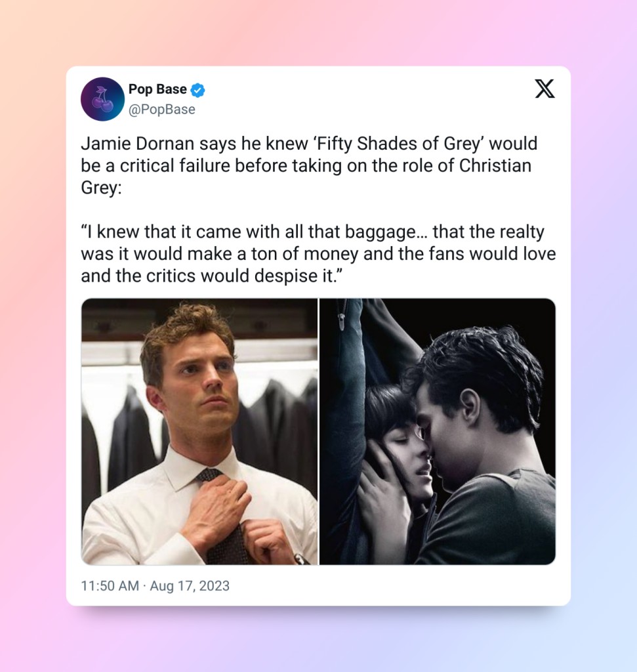
Task: Open the Pop Base cherry avatar
Action: 102,99
